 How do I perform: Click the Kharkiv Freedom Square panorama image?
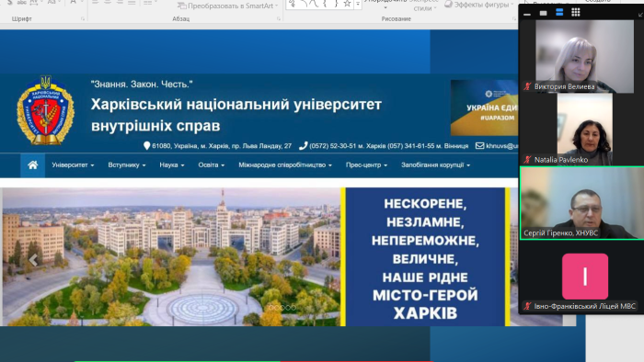coord(172,257)
